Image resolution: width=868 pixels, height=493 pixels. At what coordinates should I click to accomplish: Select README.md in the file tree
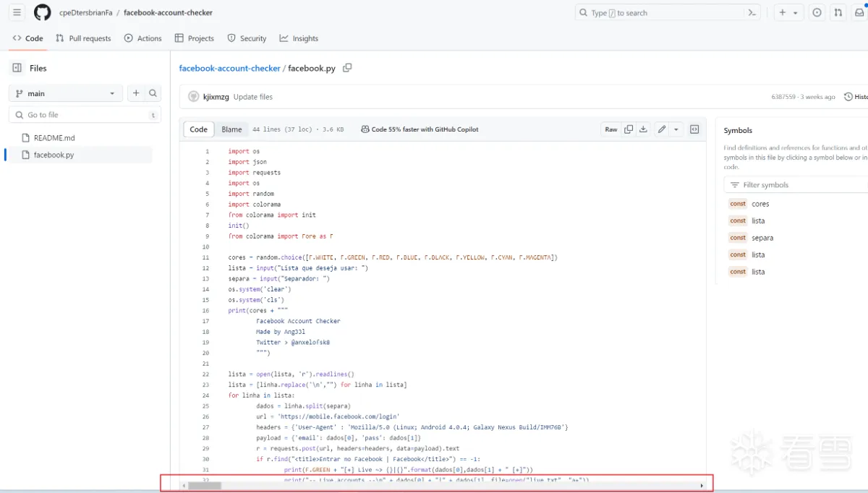(54, 137)
